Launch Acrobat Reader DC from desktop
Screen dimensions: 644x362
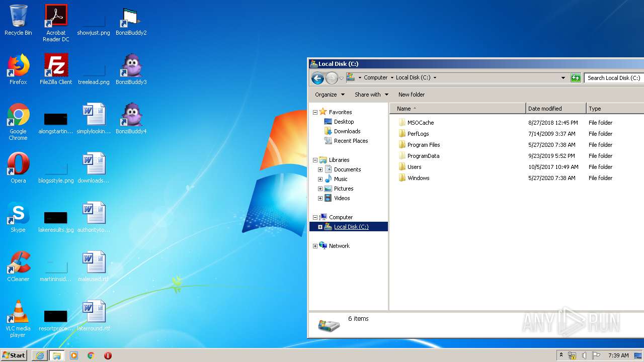point(56,23)
